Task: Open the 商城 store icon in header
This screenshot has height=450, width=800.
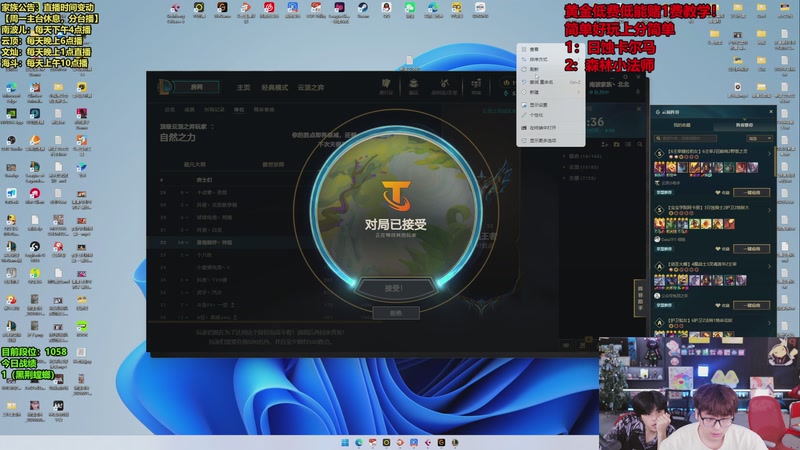Action: coord(476,85)
